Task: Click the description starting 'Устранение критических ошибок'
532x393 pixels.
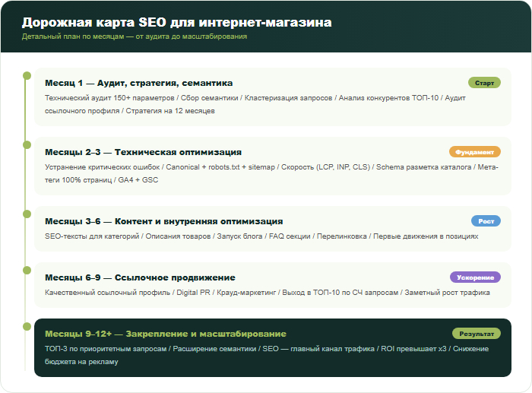Action: coord(271,173)
